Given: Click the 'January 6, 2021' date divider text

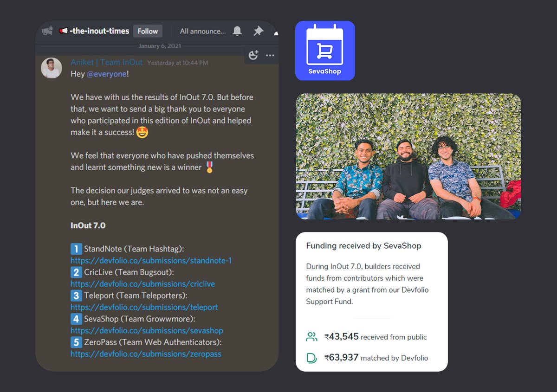Looking at the screenshot, I should [x=160, y=46].
